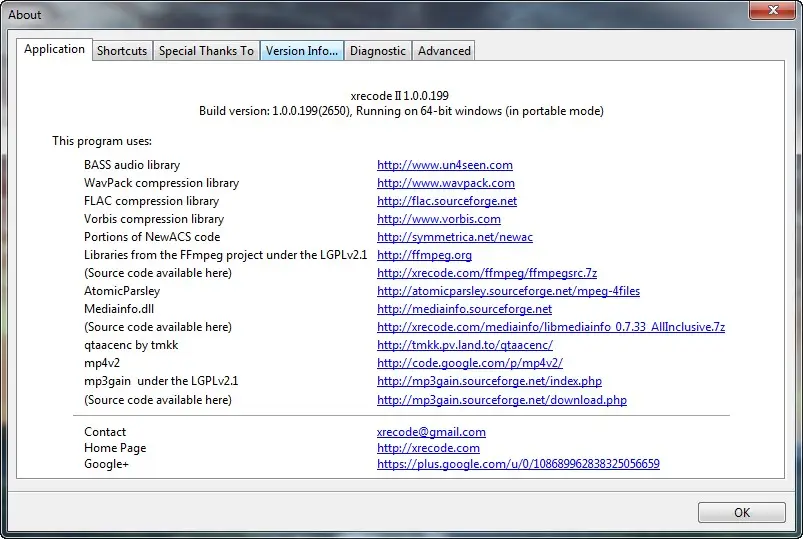Visit the ffmpeg.org link

(424, 255)
